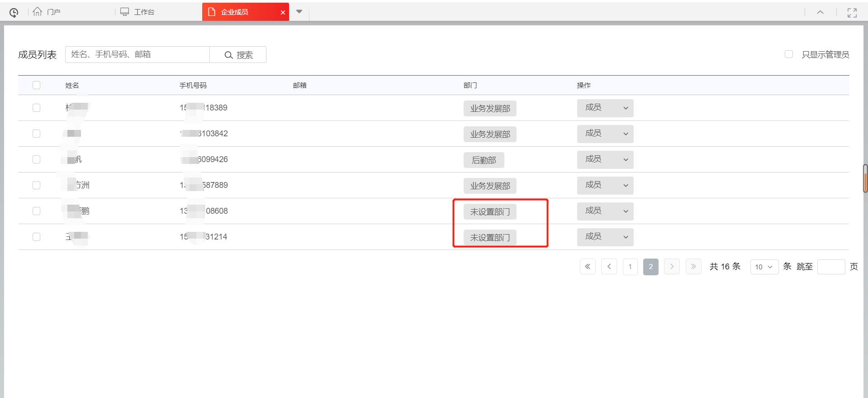Click the 部门 column header
Image resolution: width=868 pixels, height=398 pixels.
click(x=470, y=85)
